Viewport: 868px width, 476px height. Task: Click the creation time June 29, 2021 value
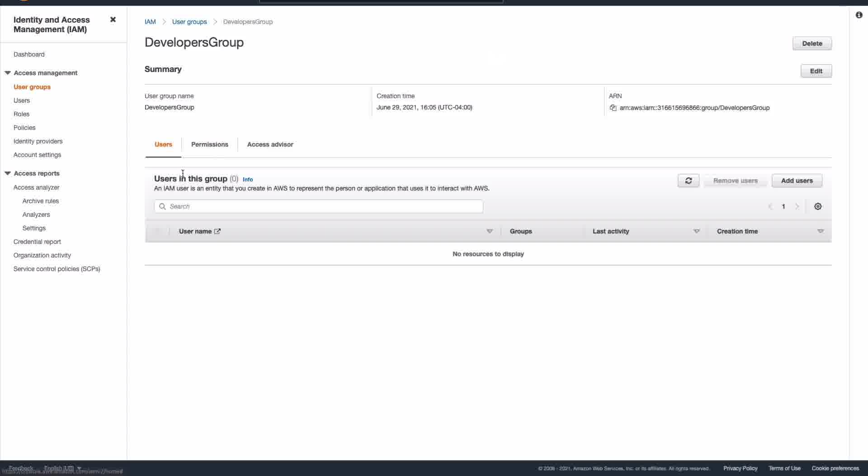(x=424, y=107)
